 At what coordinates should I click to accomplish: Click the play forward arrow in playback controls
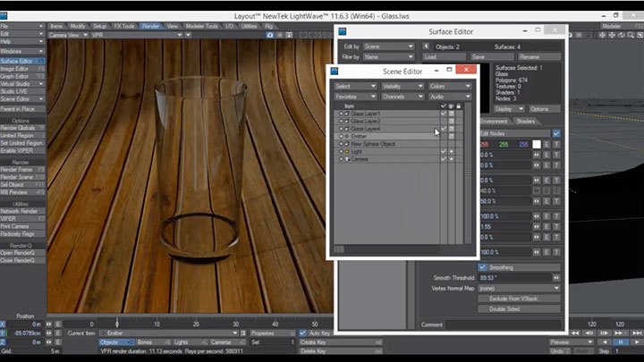pyautogui.click(x=637, y=342)
